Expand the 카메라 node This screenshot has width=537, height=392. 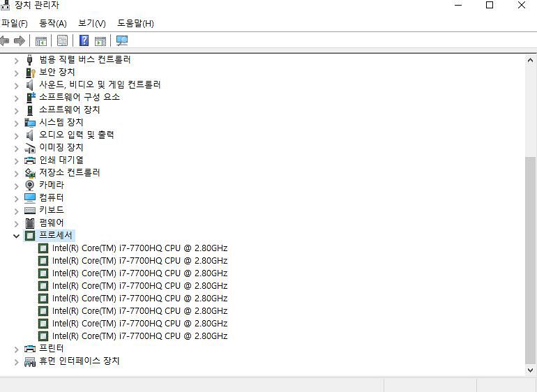tap(16, 186)
